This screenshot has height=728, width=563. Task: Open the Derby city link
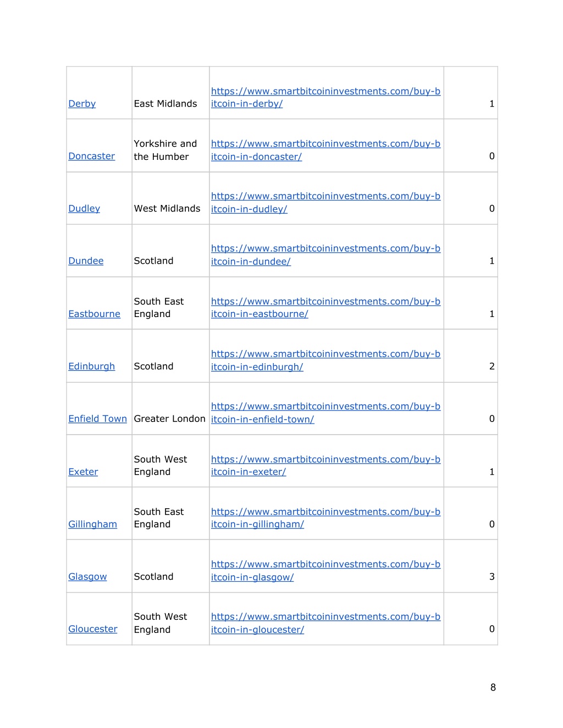coord(82,104)
